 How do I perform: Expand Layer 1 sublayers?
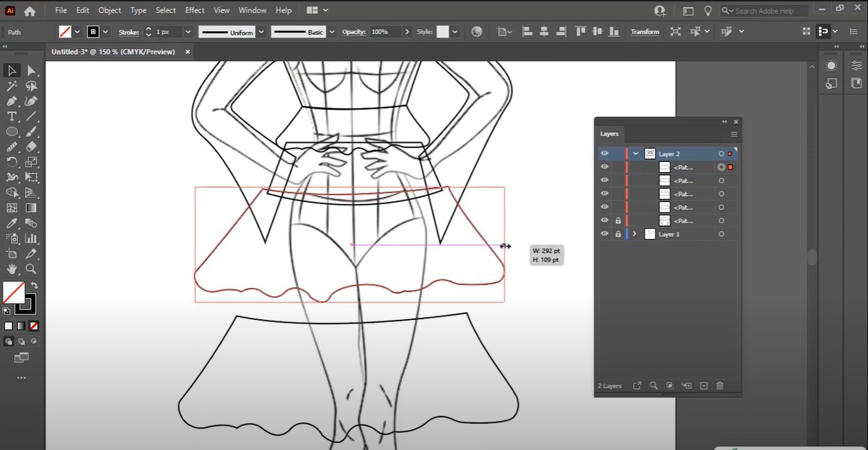[x=635, y=234]
